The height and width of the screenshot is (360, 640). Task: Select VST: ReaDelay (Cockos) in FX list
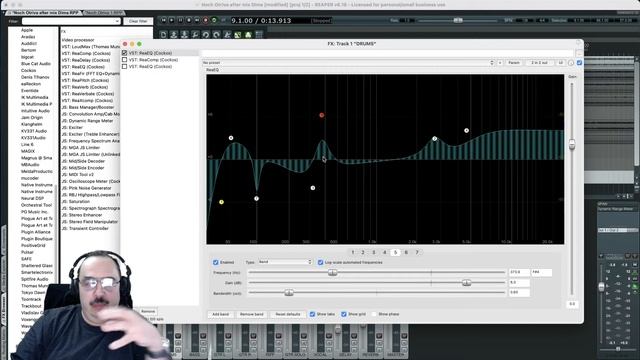86,60
